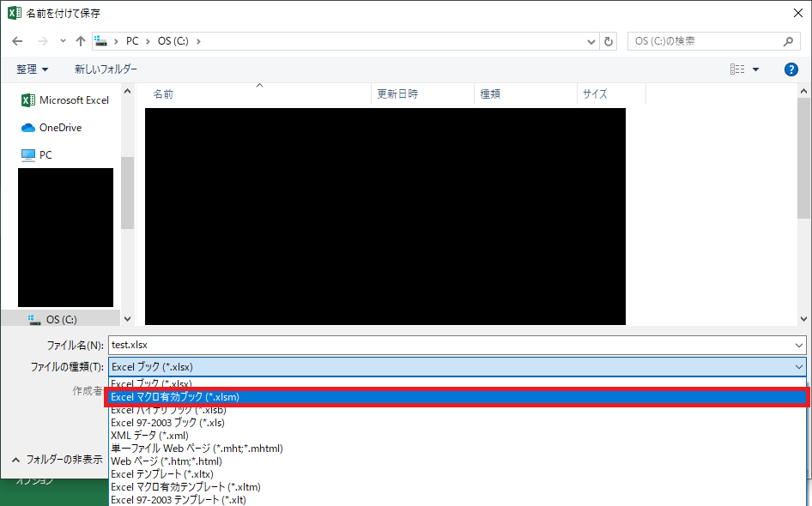
Task: Refresh the current folder view
Action: 609,41
